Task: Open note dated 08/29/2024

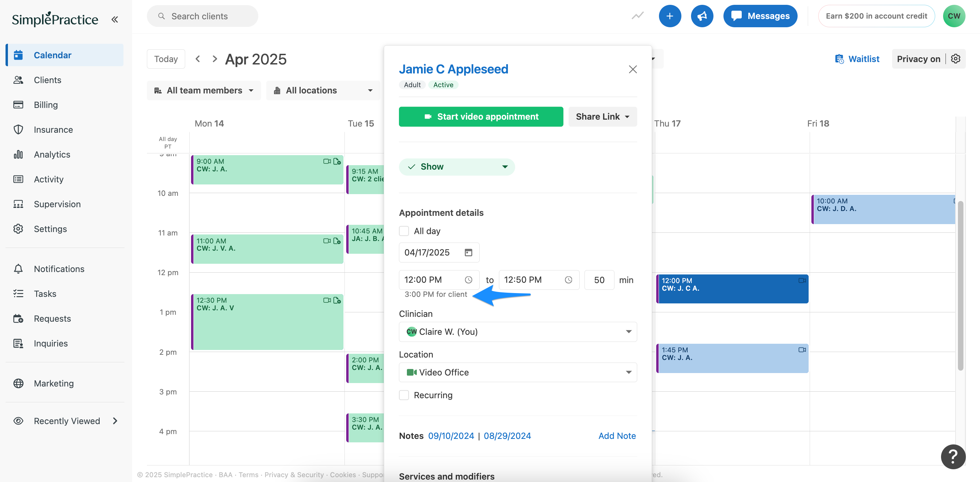Action: 507,436
